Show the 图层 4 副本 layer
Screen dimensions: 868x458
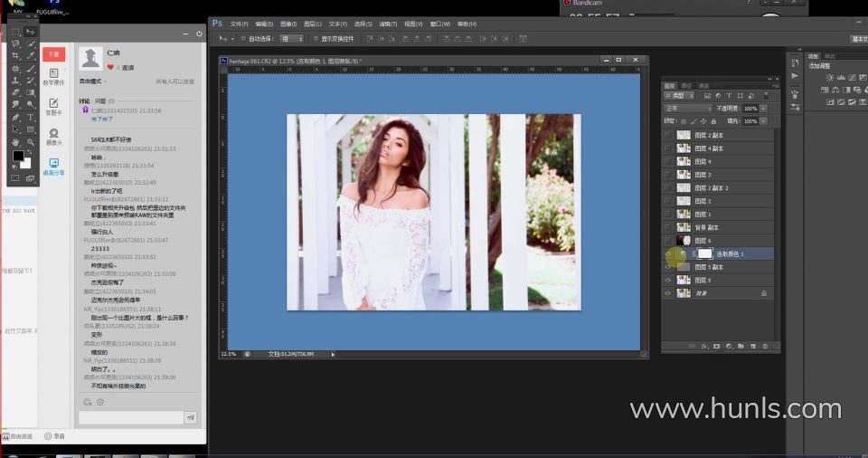tap(667, 148)
